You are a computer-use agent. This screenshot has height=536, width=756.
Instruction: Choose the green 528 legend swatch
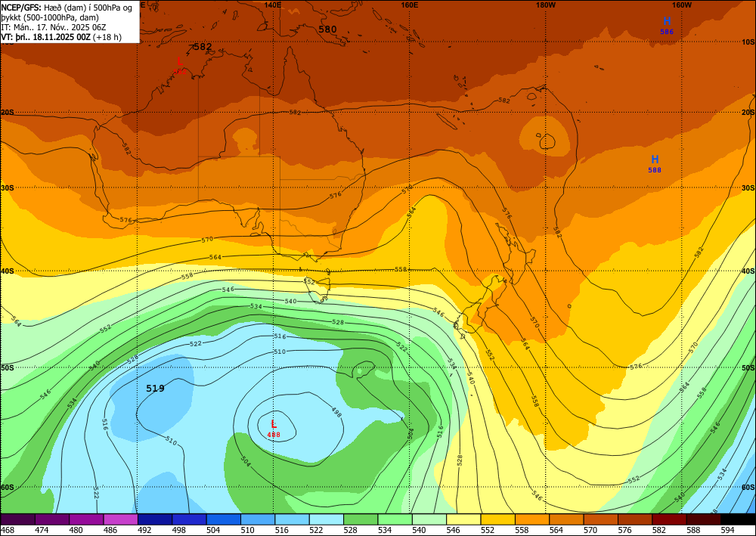[360, 519]
